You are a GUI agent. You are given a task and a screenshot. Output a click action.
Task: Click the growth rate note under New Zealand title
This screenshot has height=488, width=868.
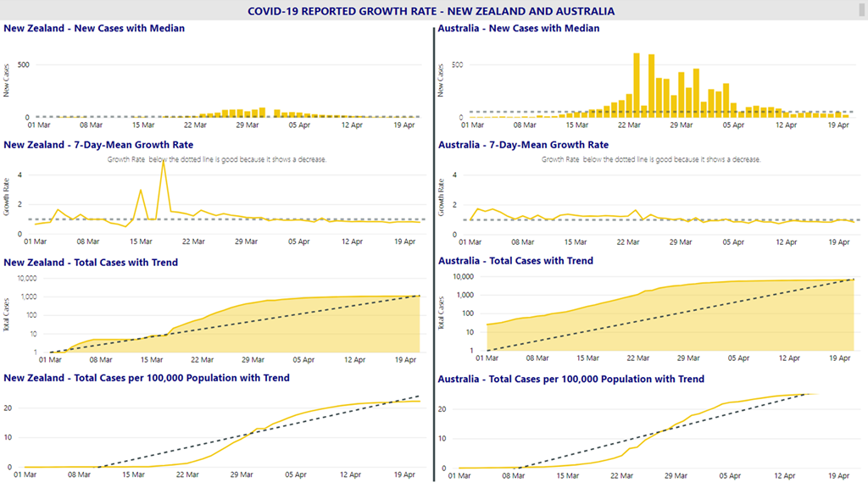[216, 159]
